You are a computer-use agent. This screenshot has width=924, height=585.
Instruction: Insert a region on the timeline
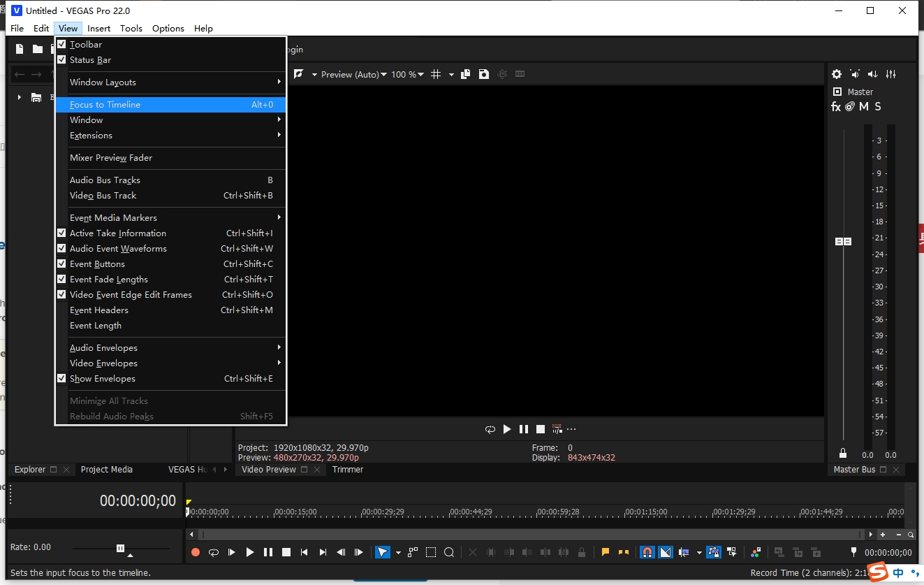(624, 552)
